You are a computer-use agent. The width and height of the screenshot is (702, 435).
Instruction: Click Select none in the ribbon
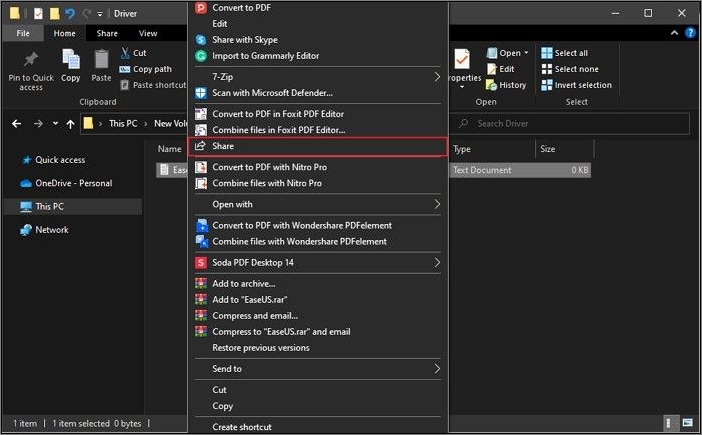click(x=570, y=69)
